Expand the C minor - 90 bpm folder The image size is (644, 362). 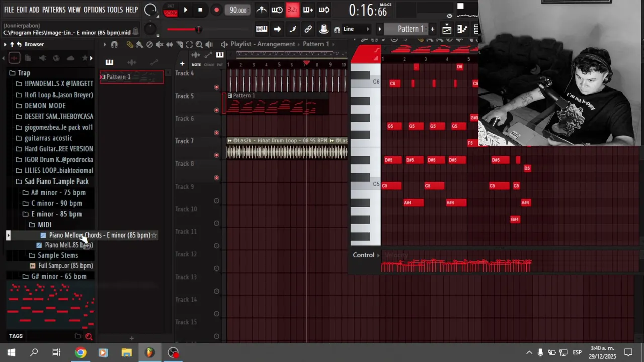click(52, 203)
